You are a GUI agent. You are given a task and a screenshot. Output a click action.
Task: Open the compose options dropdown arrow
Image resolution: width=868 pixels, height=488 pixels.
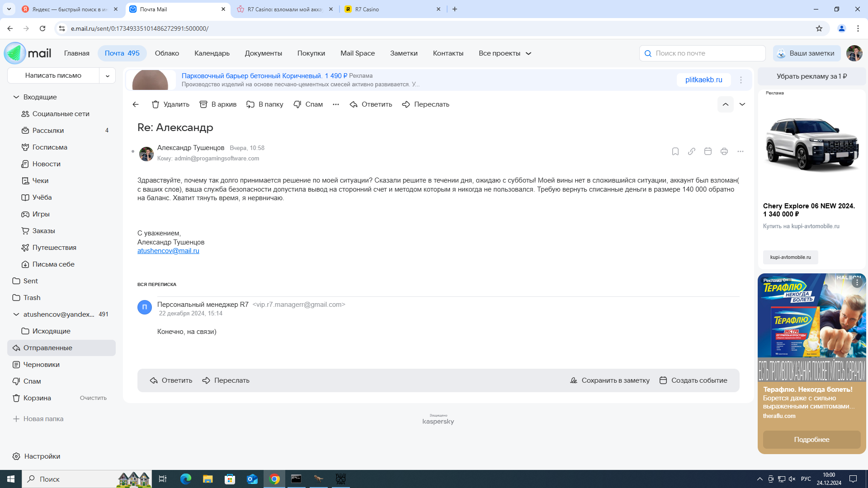coord(108,76)
